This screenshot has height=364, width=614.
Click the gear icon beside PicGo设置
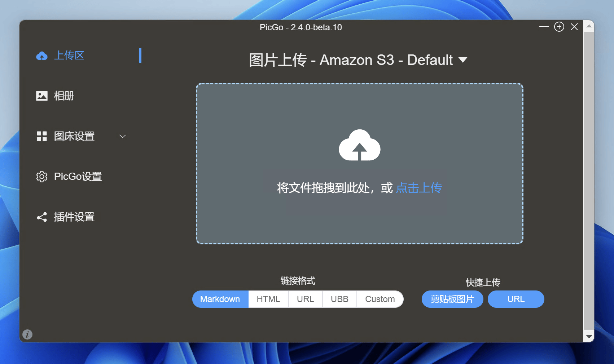(42, 177)
